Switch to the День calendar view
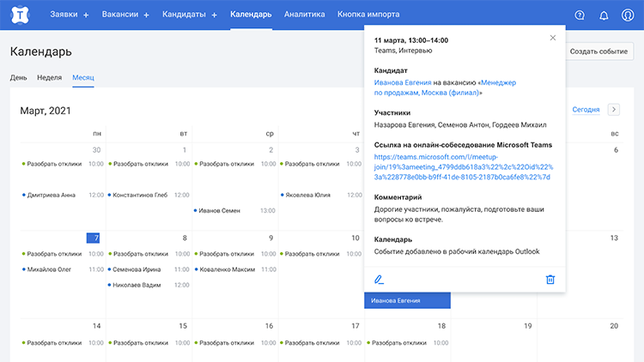Screen dimensions: 644x362 click(x=18, y=77)
